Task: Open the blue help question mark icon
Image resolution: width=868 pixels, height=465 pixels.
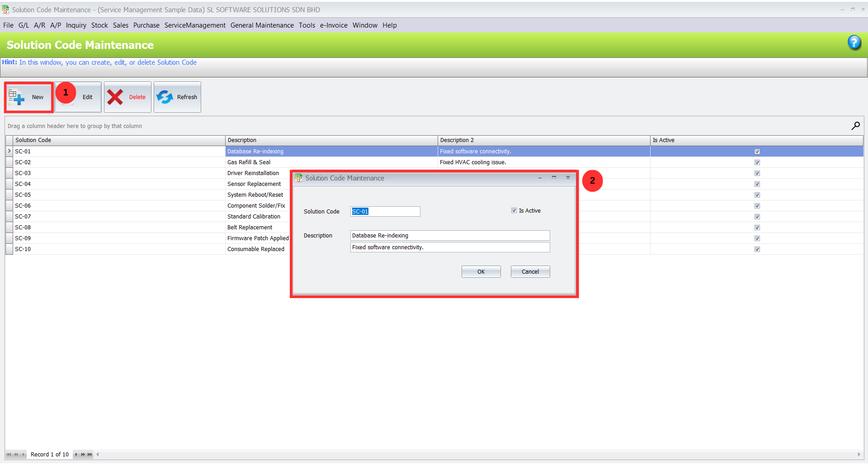Action: coord(854,43)
